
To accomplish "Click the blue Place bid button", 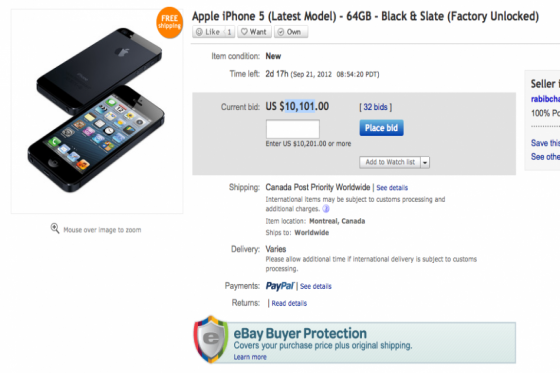I will click(381, 128).
